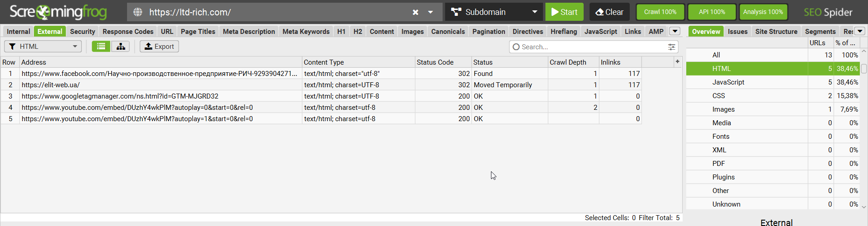The image size is (868, 226).
Task: Sort by Address column header
Action: point(160,62)
